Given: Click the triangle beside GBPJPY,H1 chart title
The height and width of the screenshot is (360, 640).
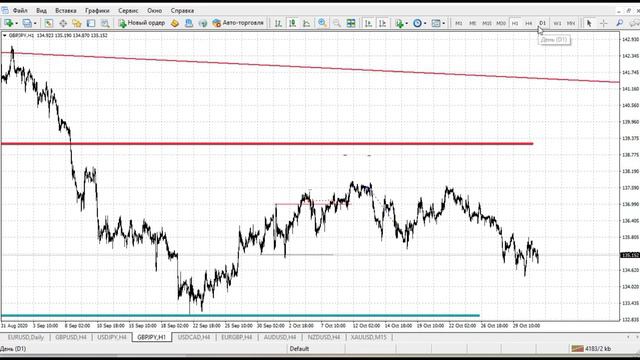Looking at the screenshot, I should [4, 36].
